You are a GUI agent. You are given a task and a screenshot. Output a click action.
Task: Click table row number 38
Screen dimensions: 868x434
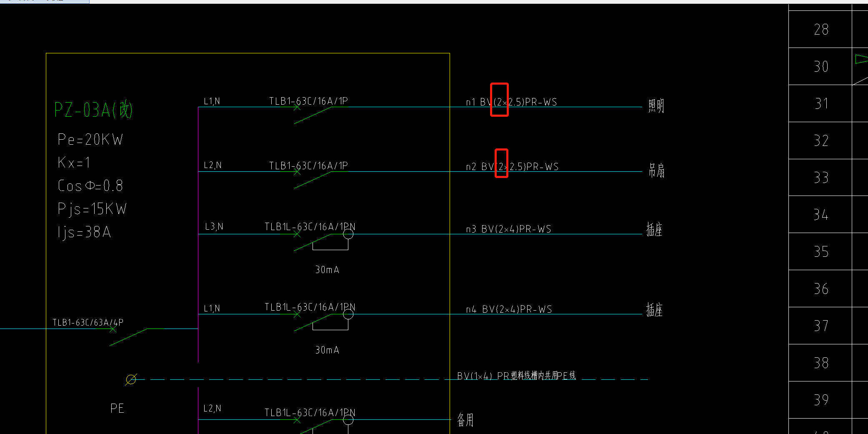(x=821, y=363)
